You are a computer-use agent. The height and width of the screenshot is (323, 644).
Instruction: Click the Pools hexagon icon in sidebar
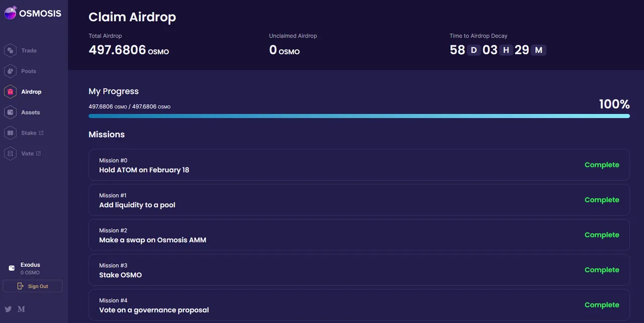click(10, 71)
